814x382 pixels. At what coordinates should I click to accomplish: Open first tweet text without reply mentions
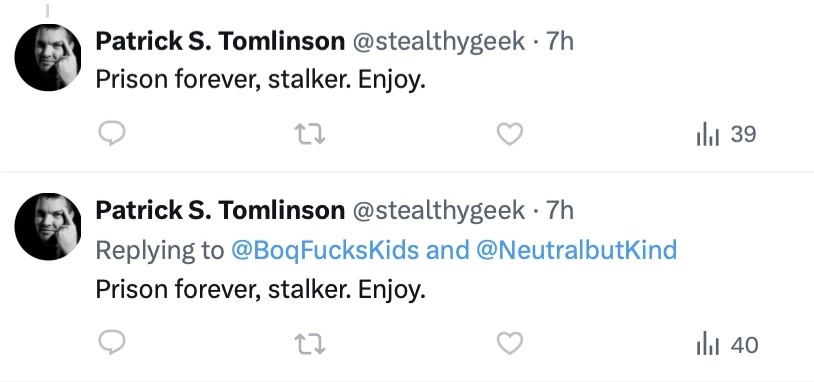click(261, 80)
